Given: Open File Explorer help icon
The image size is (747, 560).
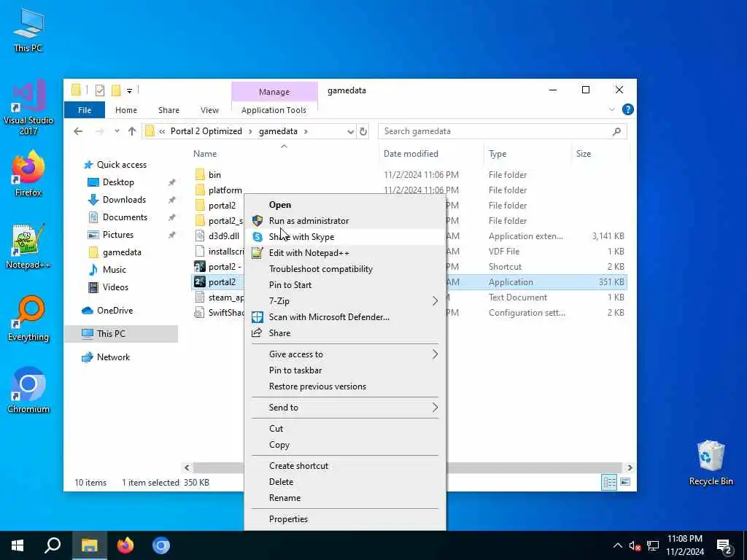Looking at the screenshot, I should pos(628,109).
